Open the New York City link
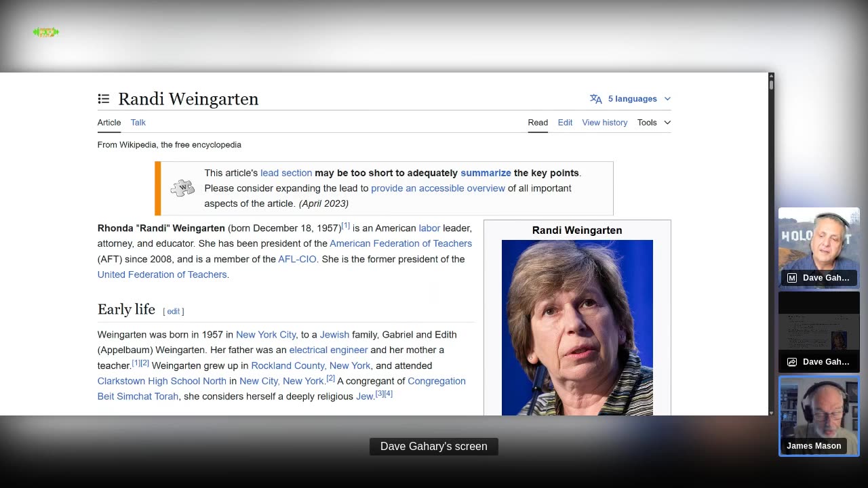 point(266,335)
